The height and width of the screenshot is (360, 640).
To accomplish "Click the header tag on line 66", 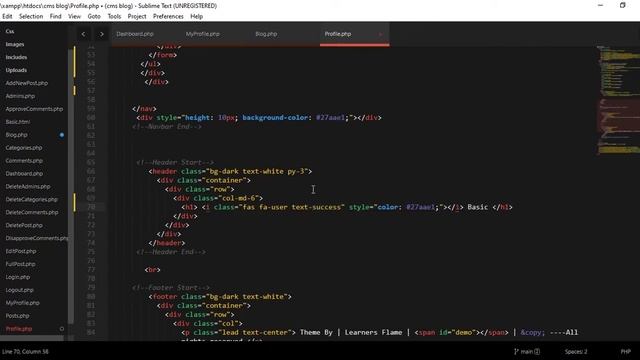I will (x=164, y=171).
